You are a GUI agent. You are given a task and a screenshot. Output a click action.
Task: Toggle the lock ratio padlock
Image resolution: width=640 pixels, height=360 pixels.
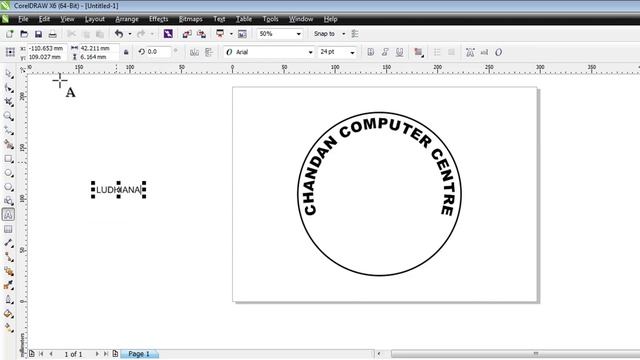click(x=126, y=52)
